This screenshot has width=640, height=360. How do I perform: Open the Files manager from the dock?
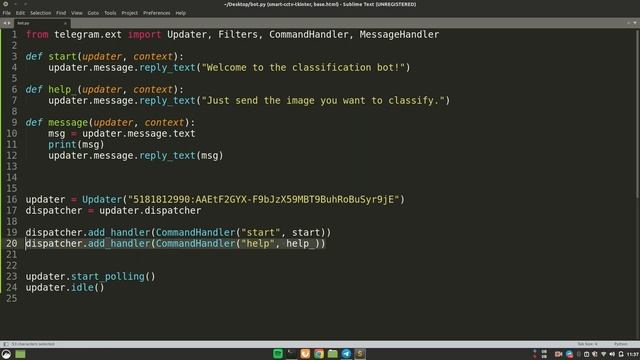[x=333, y=354]
